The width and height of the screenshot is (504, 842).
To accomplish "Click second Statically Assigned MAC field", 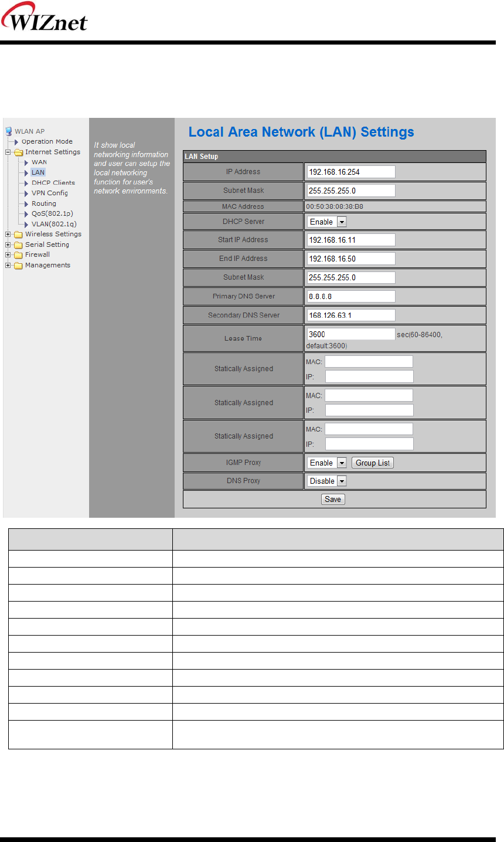I will tap(369, 395).
